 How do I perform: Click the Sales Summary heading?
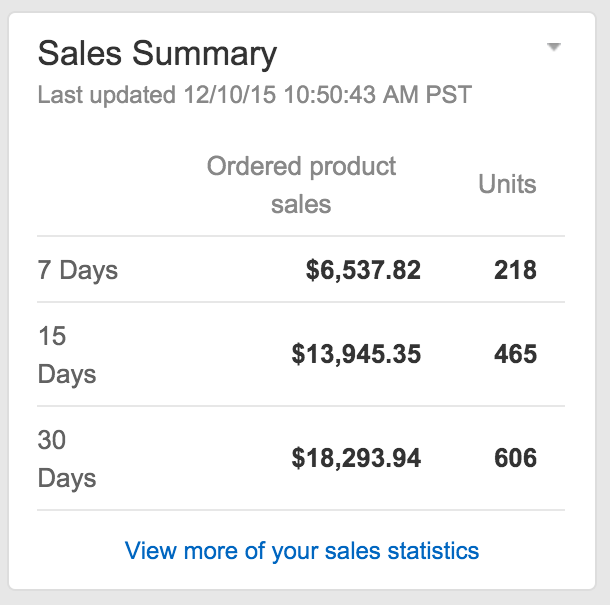[157, 53]
